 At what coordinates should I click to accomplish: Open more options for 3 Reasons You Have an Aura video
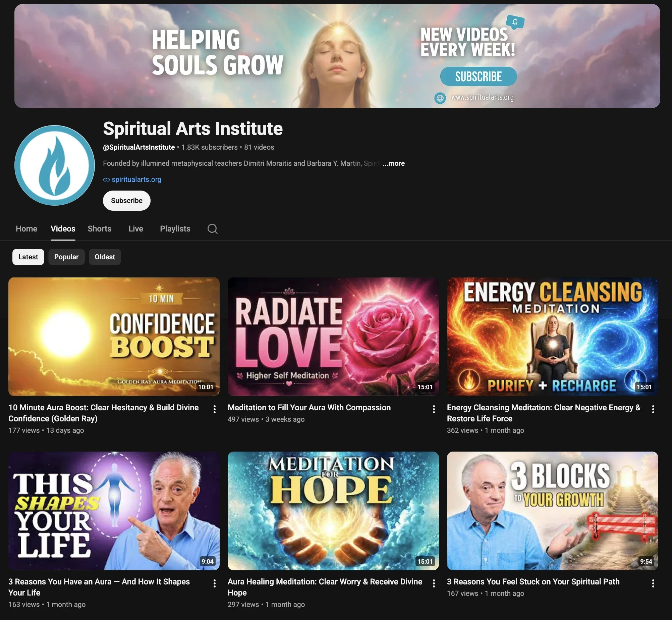coord(215,583)
